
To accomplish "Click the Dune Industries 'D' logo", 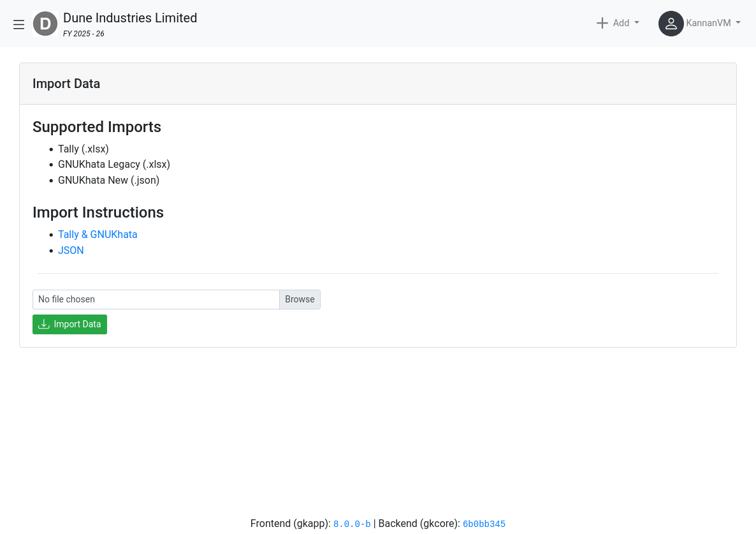I will coord(45,24).
